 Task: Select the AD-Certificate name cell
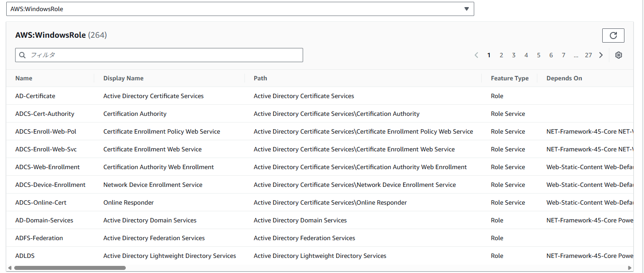pos(36,96)
